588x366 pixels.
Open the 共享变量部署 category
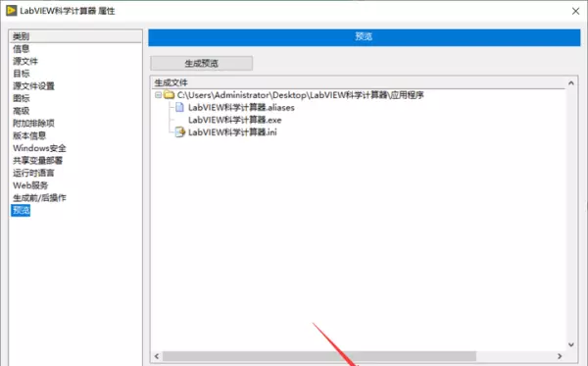38,160
